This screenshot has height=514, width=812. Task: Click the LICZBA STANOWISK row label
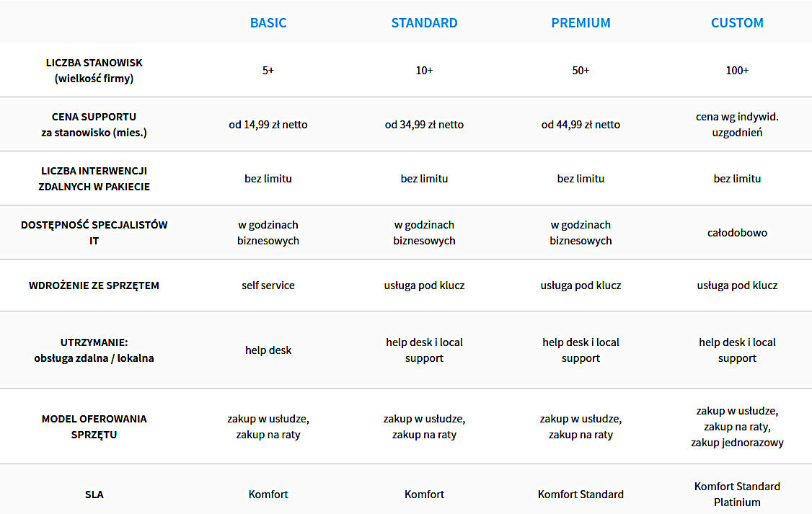coord(94,71)
